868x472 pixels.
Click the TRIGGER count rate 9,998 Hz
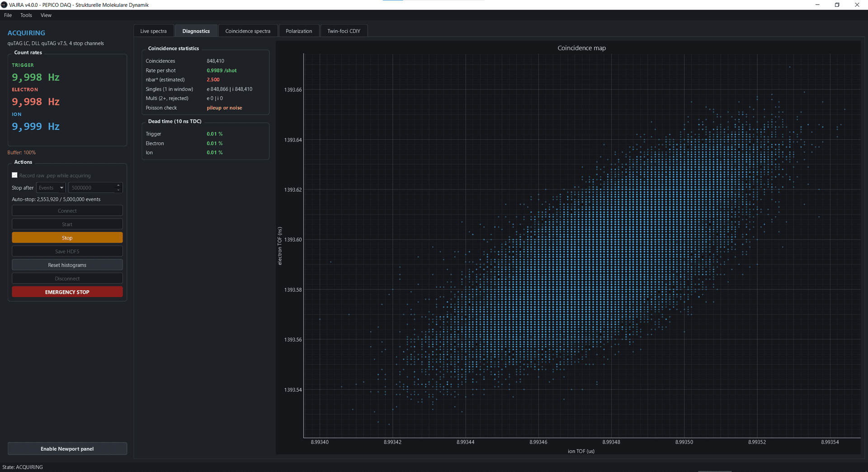pos(36,77)
